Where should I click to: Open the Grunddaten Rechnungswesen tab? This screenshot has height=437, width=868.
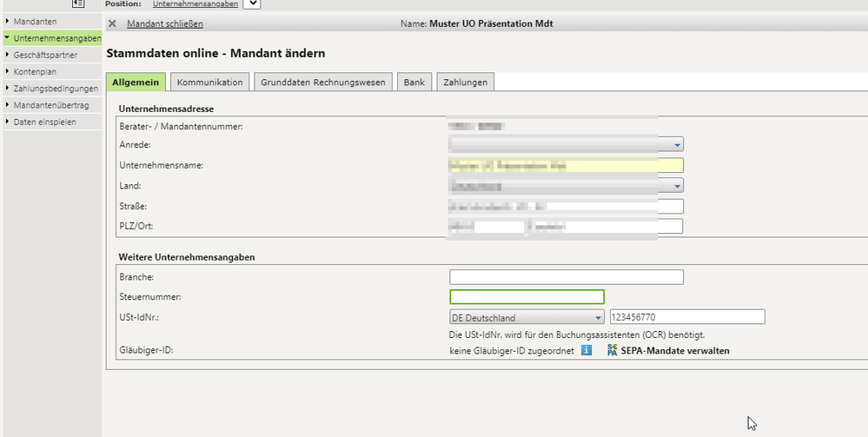(x=323, y=83)
